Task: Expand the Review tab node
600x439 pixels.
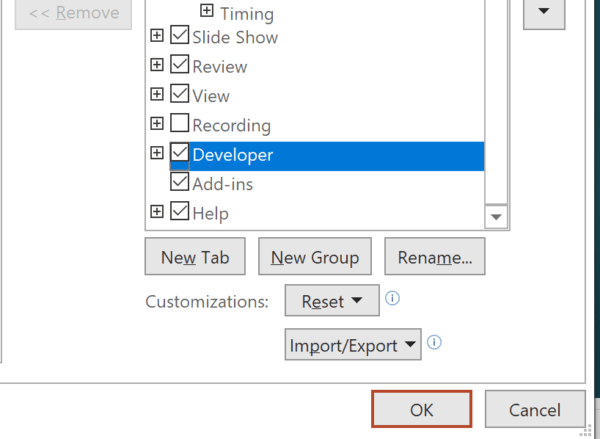Action: [157, 65]
